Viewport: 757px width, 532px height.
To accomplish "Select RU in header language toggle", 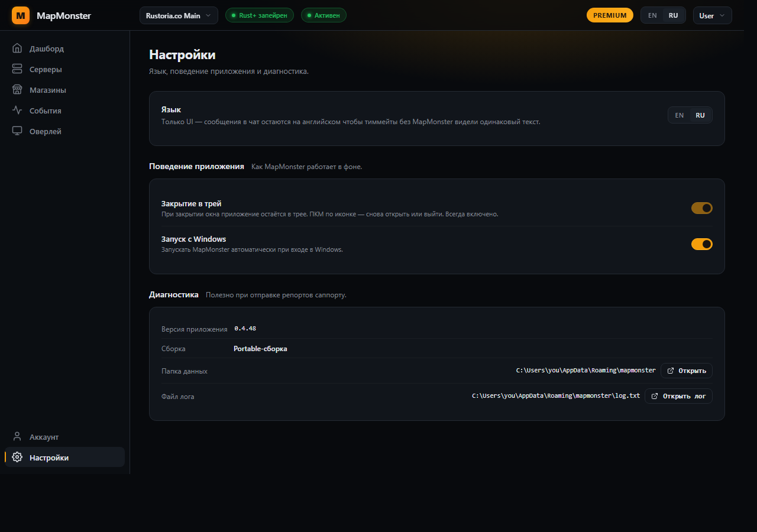I will coord(673,15).
